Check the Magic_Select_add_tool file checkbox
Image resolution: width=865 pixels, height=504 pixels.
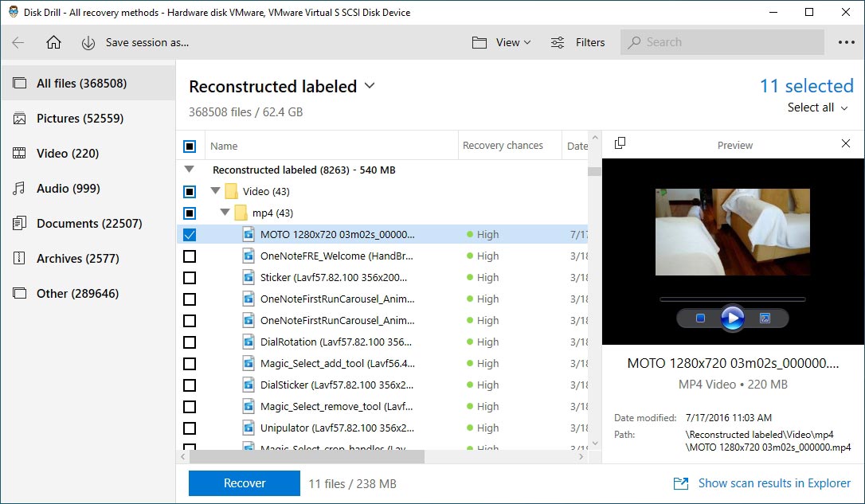tap(190, 363)
